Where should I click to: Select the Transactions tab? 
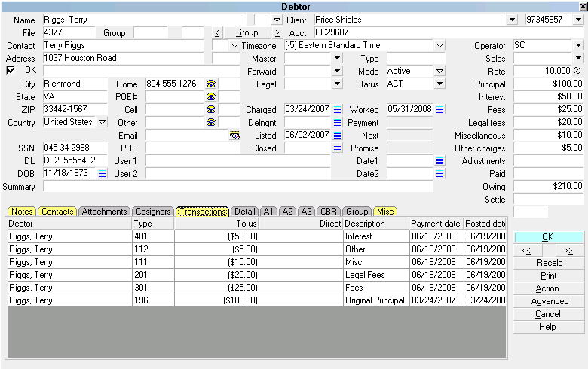pyautogui.click(x=203, y=212)
